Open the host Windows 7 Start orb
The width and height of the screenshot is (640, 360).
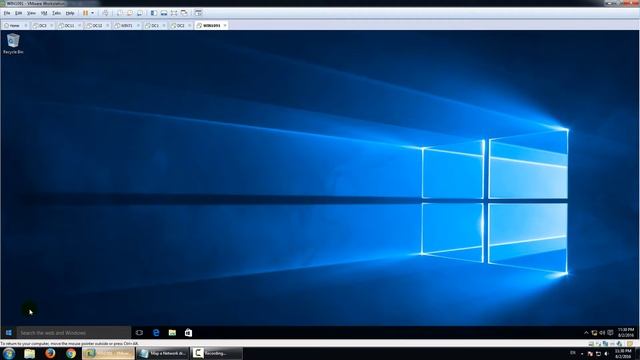pos(9,353)
